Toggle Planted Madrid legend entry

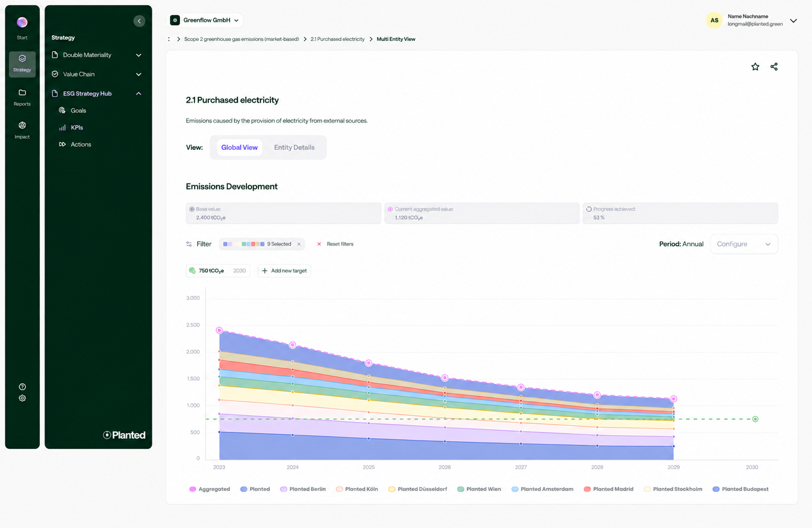[608, 489]
